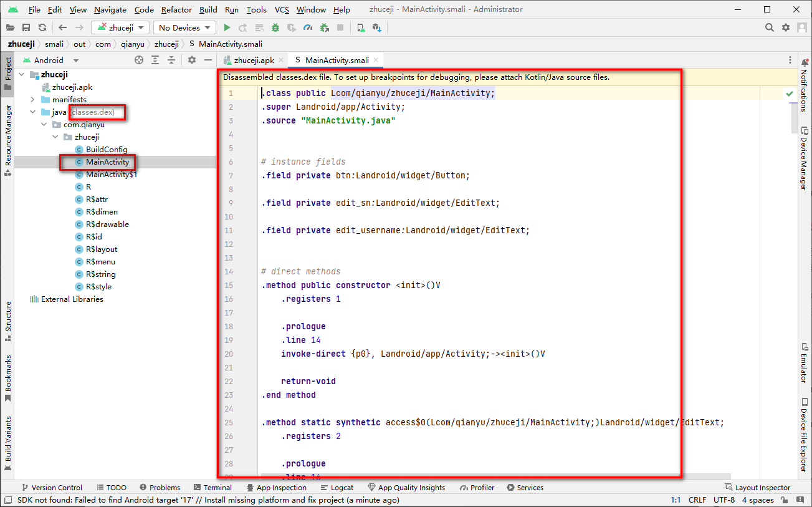Start the debugger with the bug icon
The height and width of the screenshot is (507, 812).
[x=274, y=27]
